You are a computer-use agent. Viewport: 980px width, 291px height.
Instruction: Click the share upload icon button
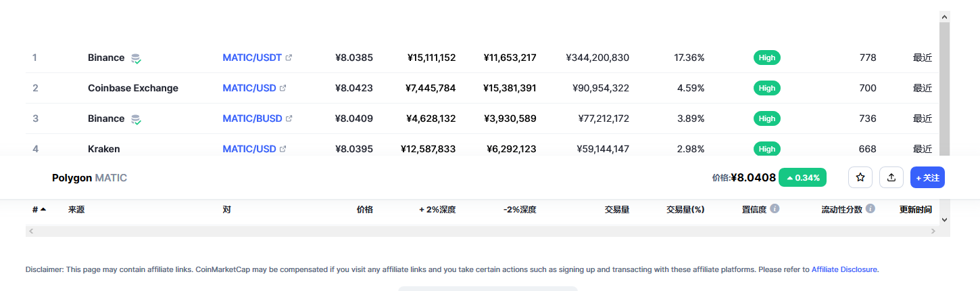pyautogui.click(x=891, y=177)
